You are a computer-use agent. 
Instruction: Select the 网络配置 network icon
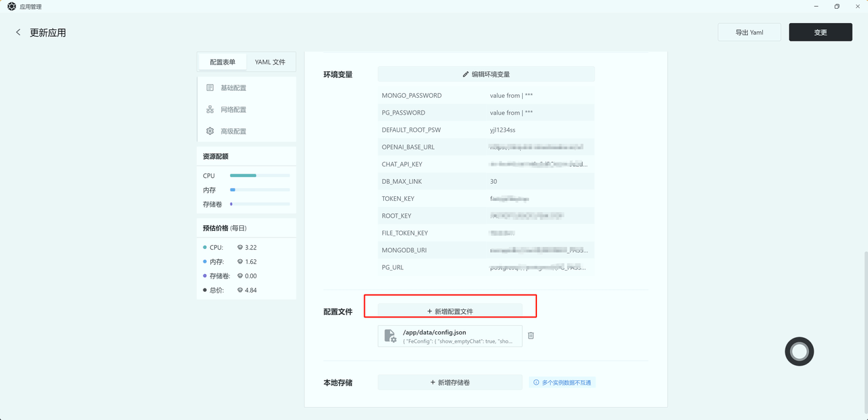210,109
